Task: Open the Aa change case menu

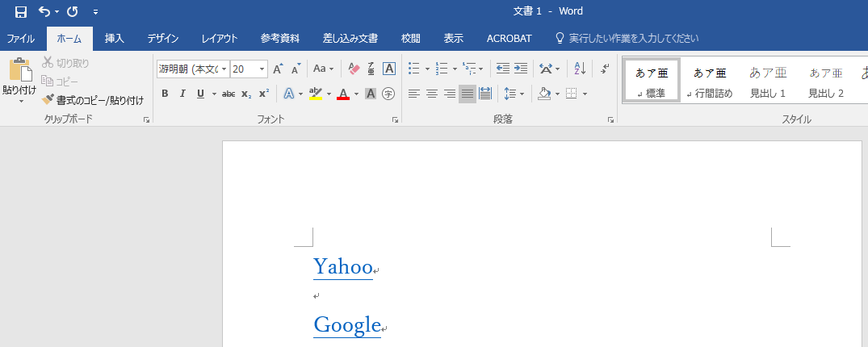Action: (x=323, y=69)
